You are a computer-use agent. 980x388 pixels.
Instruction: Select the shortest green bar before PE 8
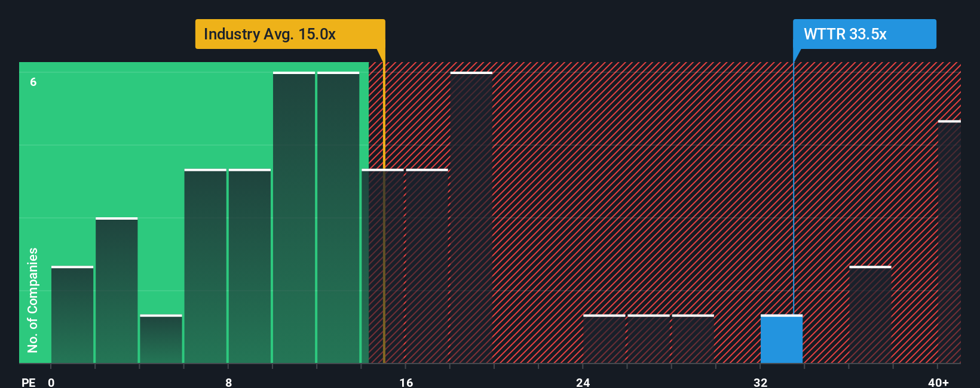[x=161, y=339]
